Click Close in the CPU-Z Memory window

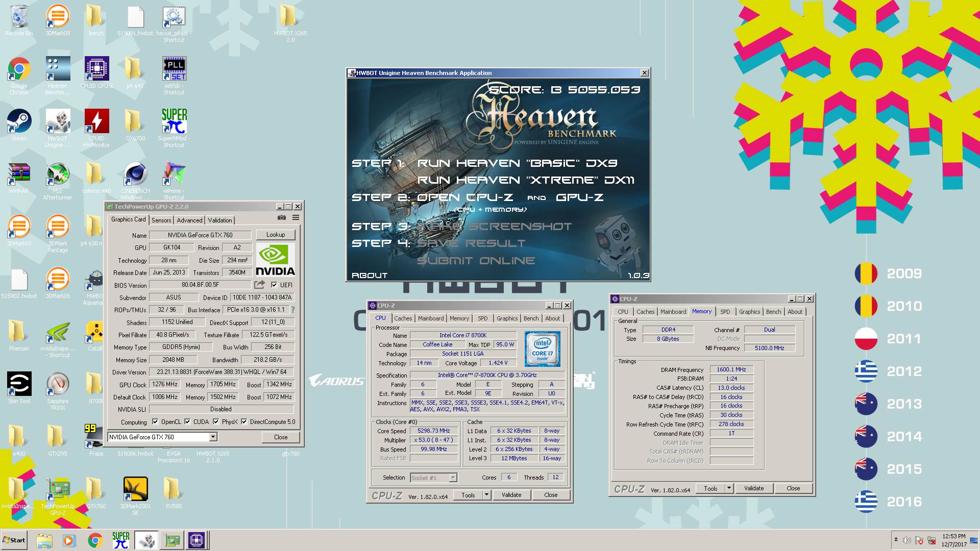pos(793,488)
